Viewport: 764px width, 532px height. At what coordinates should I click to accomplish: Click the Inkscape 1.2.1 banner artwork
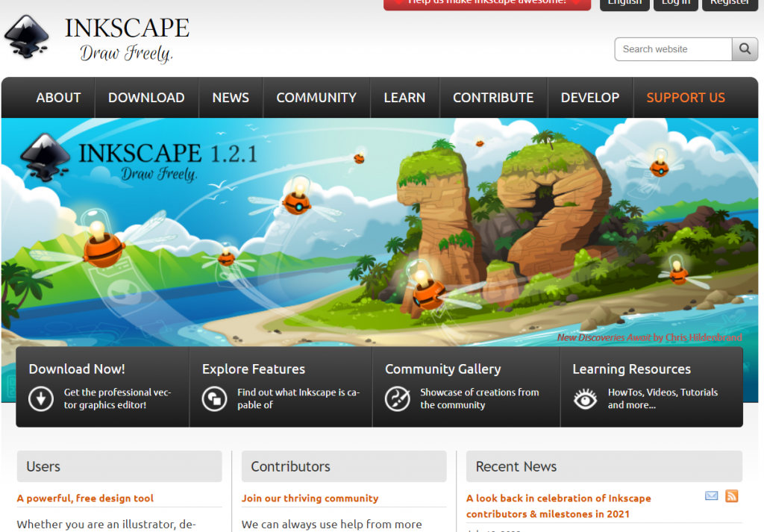tap(380, 231)
